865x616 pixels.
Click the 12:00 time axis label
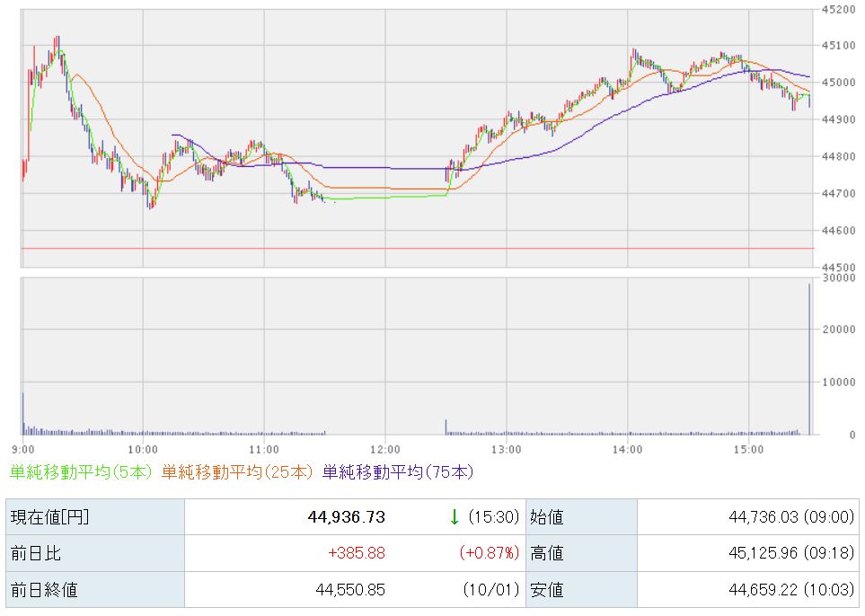pos(384,448)
